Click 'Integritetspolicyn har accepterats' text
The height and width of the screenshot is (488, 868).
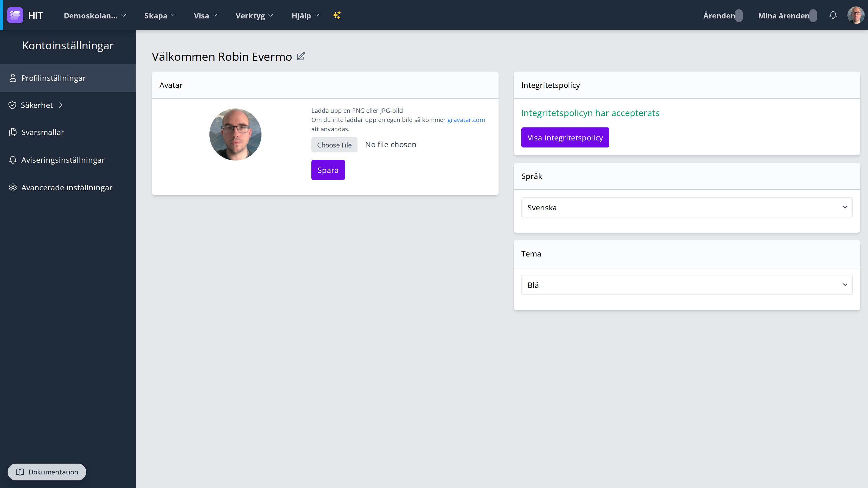coord(590,113)
